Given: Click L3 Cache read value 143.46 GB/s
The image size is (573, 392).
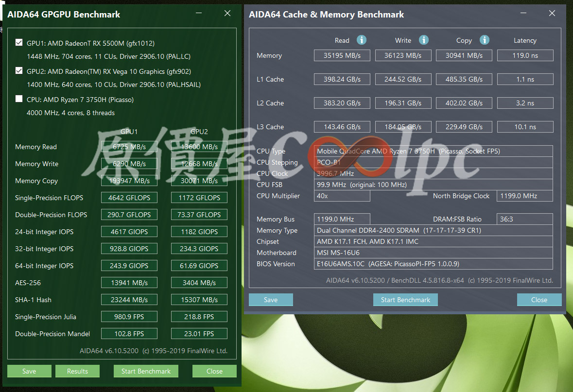Looking at the screenshot, I should tap(342, 127).
